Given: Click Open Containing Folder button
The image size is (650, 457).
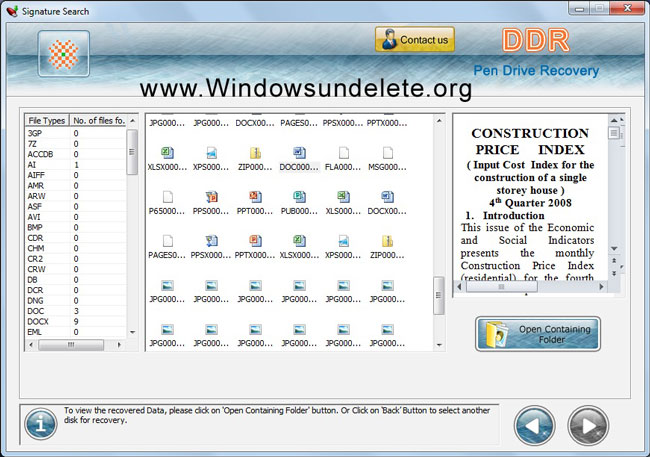Looking at the screenshot, I should click(538, 334).
